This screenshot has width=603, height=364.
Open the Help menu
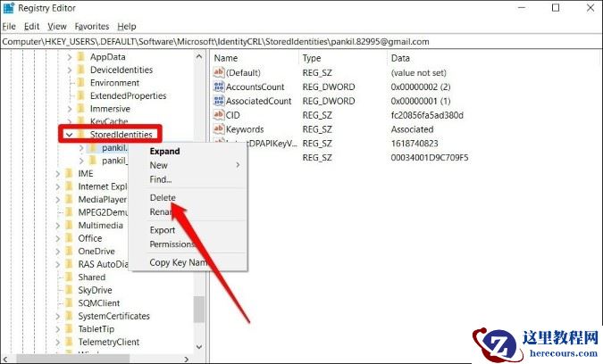tap(127, 27)
